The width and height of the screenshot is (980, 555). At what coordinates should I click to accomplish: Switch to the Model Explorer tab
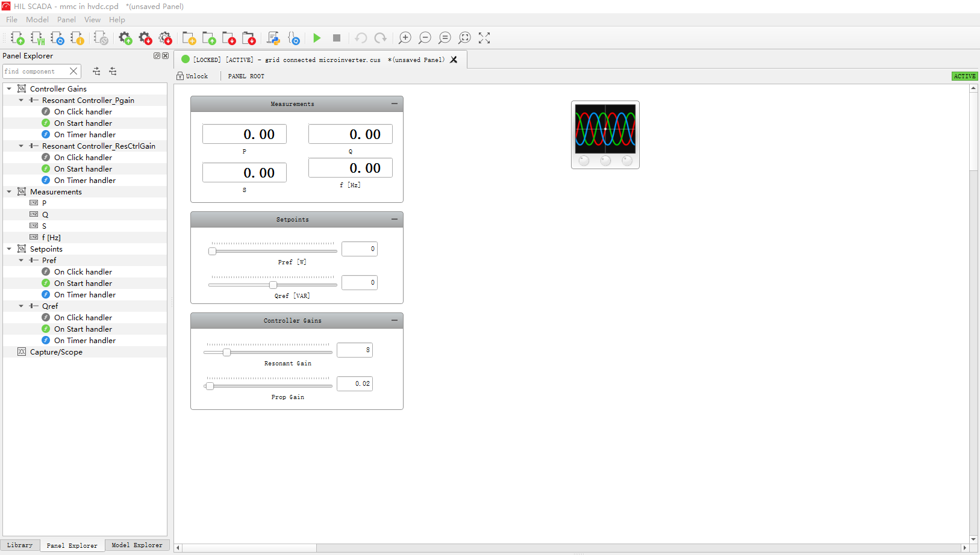137,545
